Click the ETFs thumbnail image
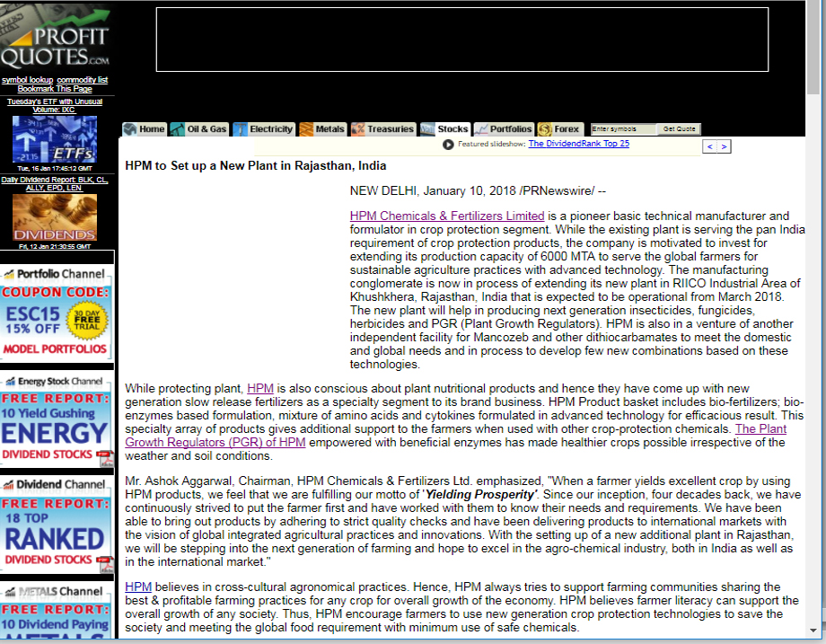Image resolution: width=826 pixels, height=644 pixels. click(x=55, y=139)
